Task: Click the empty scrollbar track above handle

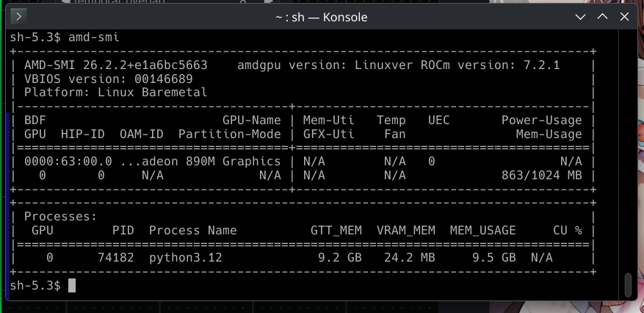Action: coord(628,152)
